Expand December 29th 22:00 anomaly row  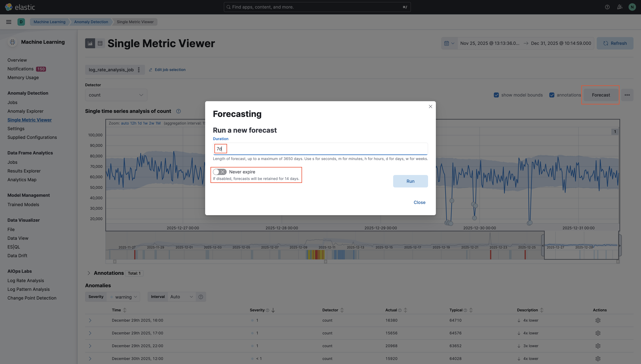point(90,346)
